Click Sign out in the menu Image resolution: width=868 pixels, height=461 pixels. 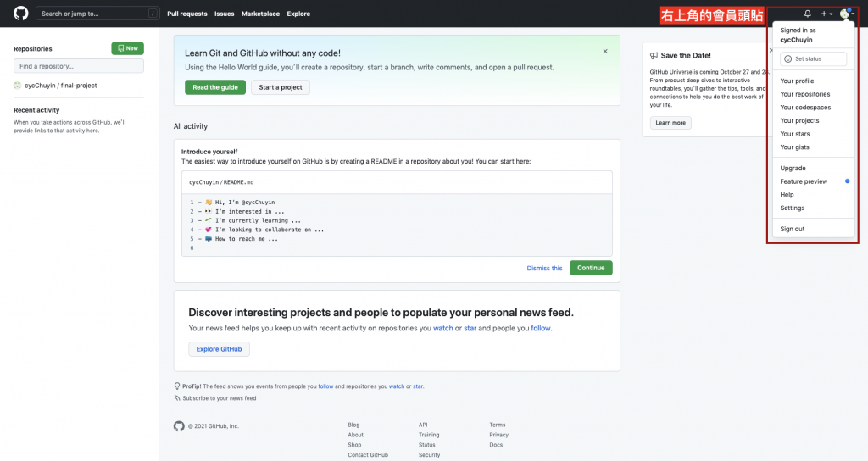[x=793, y=229]
